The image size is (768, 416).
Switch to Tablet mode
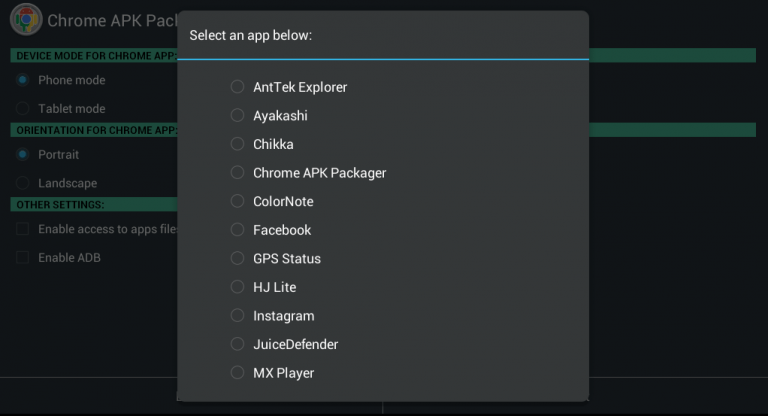pos(23,108)
